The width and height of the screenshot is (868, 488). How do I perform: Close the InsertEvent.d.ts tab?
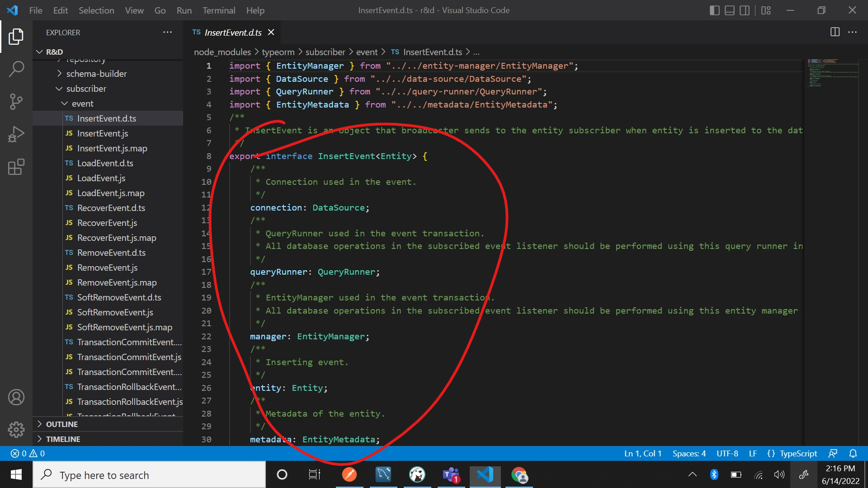pyautogui.click(x=271, y=32)
